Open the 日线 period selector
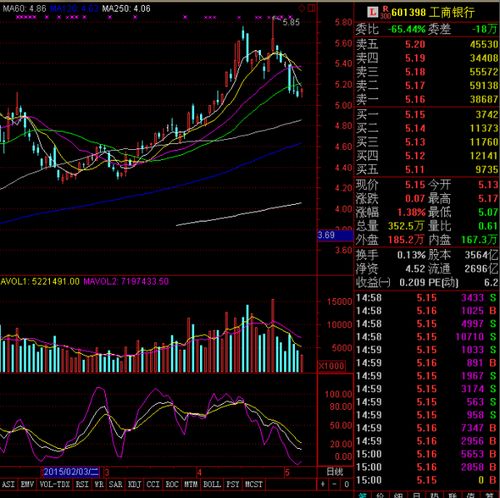The height and width of the screenshot is (498, 500). (335, 472)
